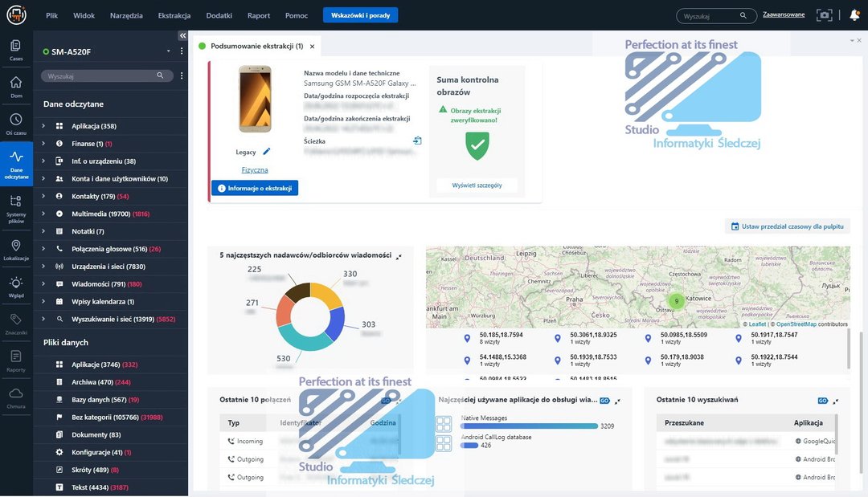Viewport: 868px width, 497px height.
Task: Expand Wiadomości (791) tree node
Action: pos(43,284)
